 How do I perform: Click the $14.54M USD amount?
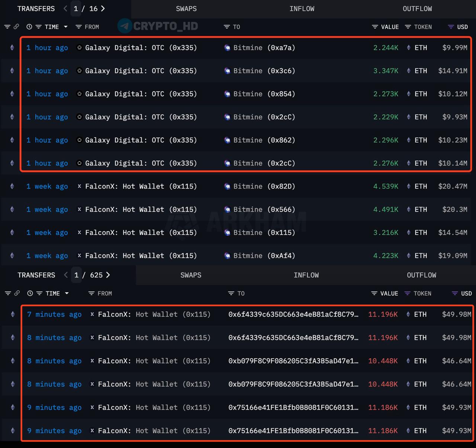453,232
